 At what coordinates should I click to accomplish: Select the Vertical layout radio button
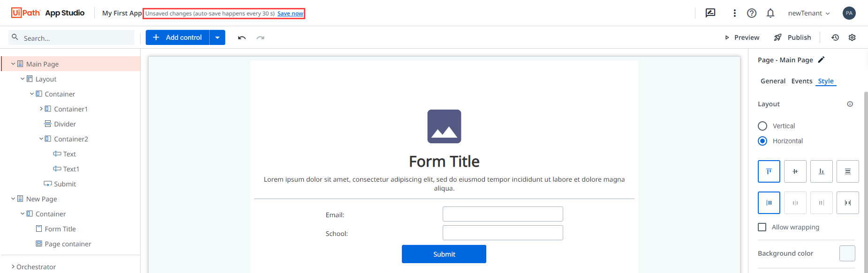762,126
